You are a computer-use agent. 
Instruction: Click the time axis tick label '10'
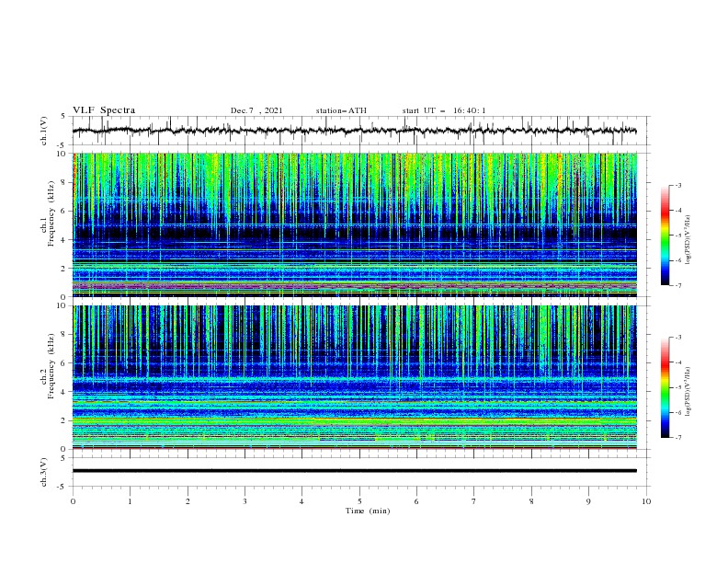[646, 501]
